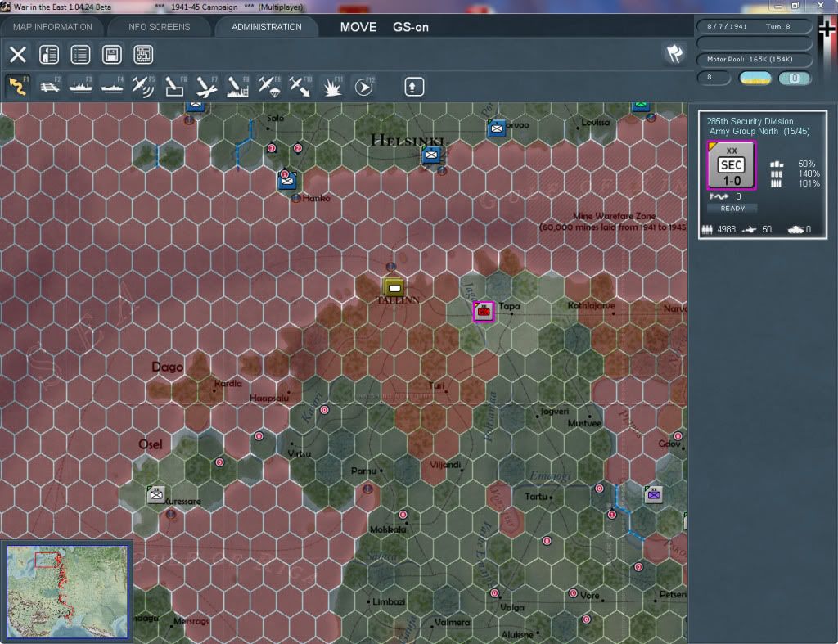Click the 285th Security Division name

pos(750,121)
